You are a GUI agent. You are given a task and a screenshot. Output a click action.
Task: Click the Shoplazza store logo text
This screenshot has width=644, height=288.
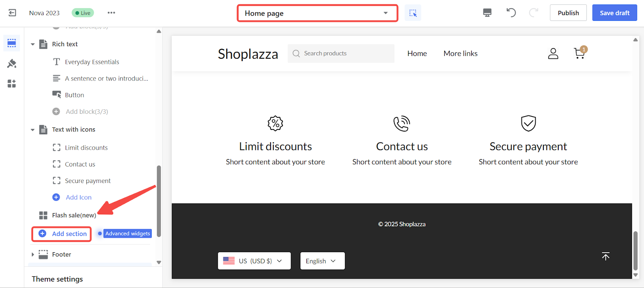pos(248,54)
